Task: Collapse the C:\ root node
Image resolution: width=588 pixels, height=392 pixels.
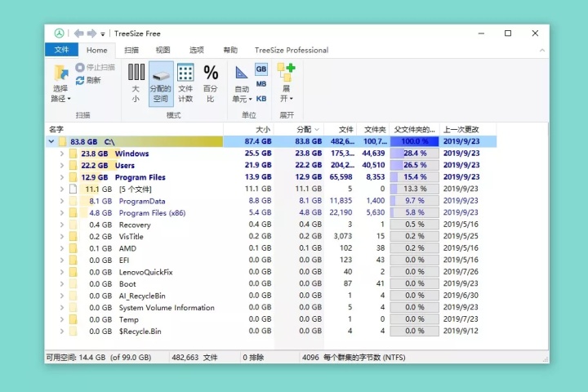Action: coord(51,141)
